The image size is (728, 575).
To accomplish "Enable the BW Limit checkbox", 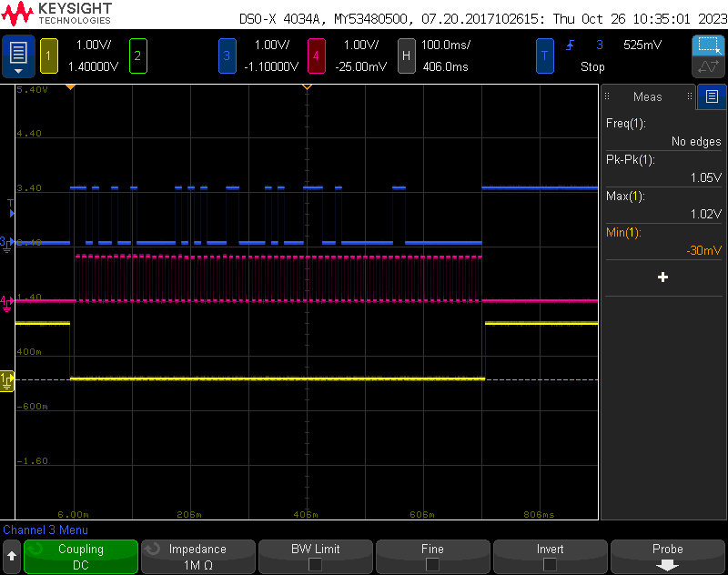I will pyautogui.click(x=315, y=564).
